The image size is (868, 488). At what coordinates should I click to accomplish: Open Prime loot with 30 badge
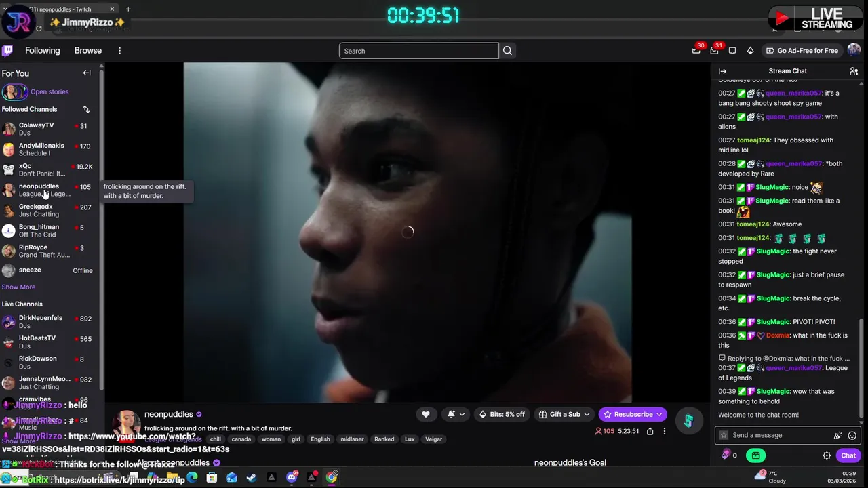(x=696, y=50)
